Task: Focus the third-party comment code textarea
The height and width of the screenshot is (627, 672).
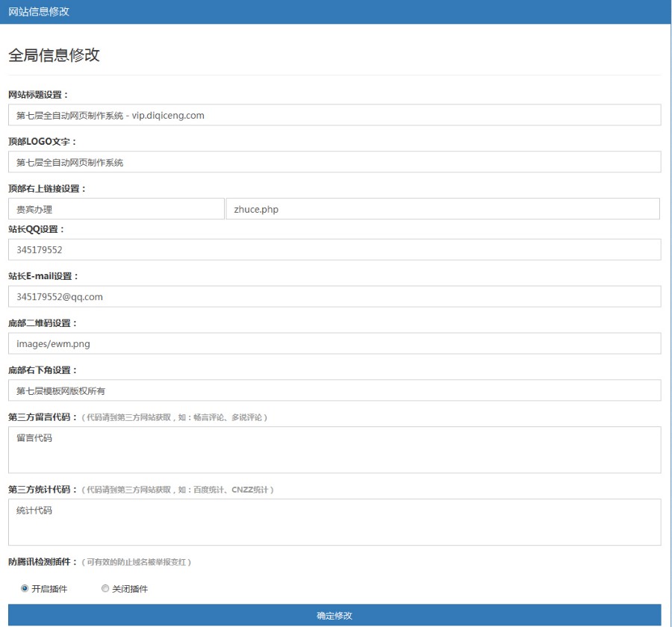Action: click(x=335, y=450)
